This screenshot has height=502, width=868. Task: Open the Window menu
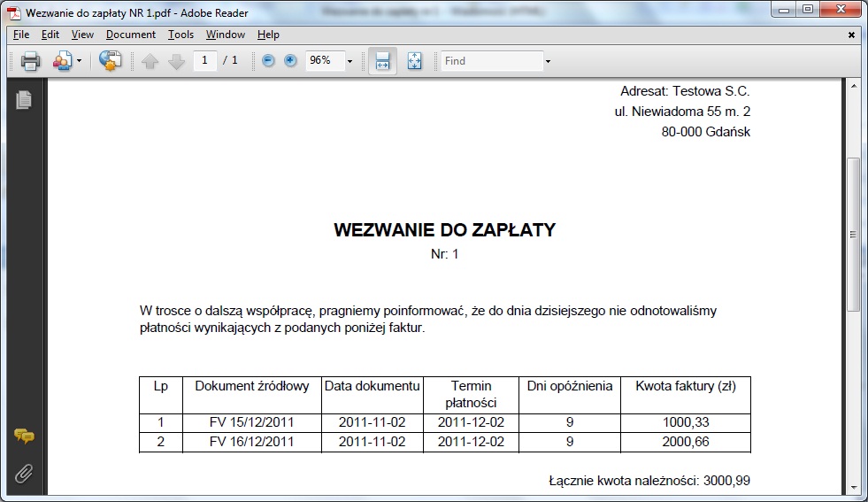[x=226, y=35]
